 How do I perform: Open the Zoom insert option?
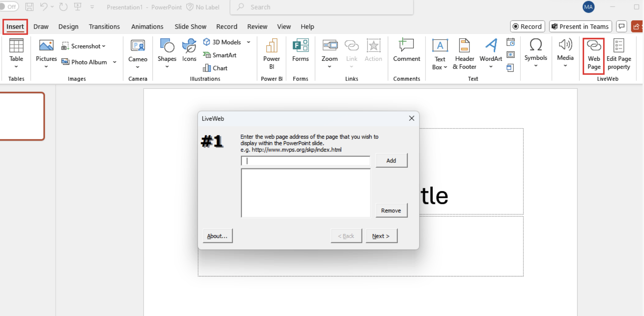(330, 54)
